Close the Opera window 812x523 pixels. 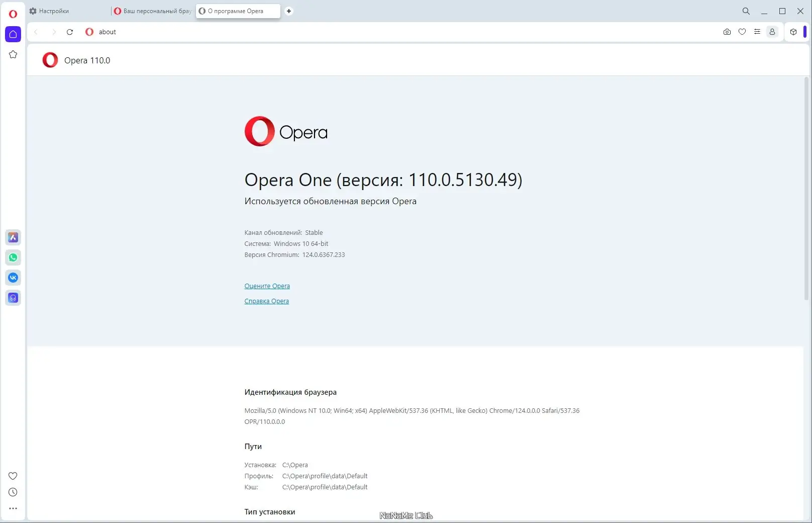point(800,11)
